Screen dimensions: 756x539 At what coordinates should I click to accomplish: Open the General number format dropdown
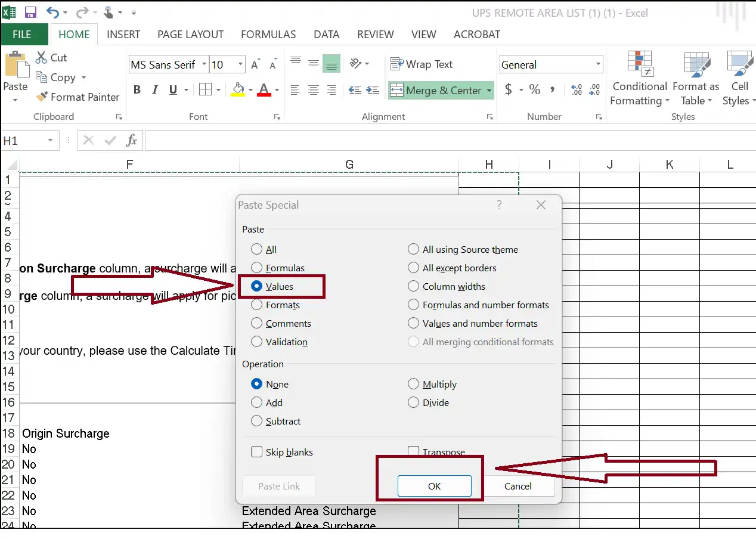[598, 64]
